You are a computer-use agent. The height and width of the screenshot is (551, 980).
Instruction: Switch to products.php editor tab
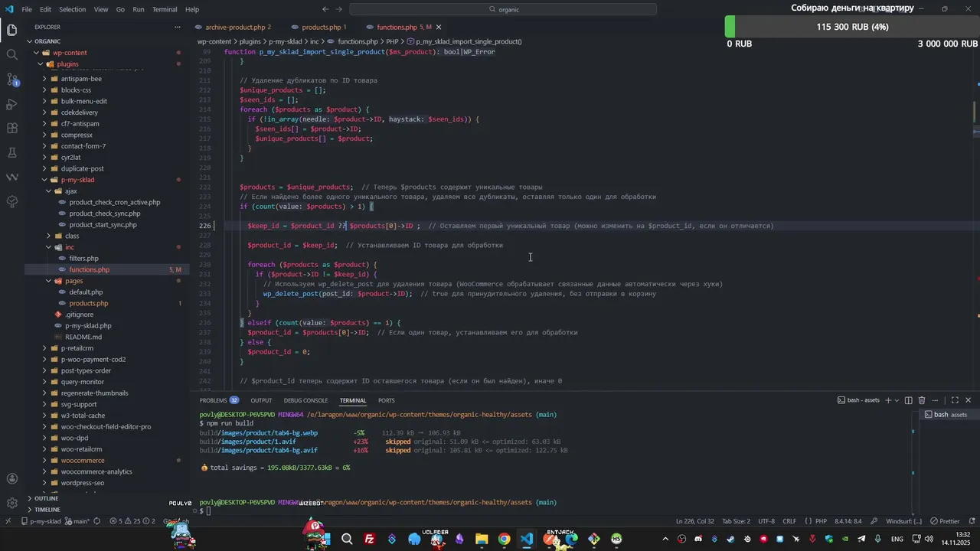tap(321, 27)
